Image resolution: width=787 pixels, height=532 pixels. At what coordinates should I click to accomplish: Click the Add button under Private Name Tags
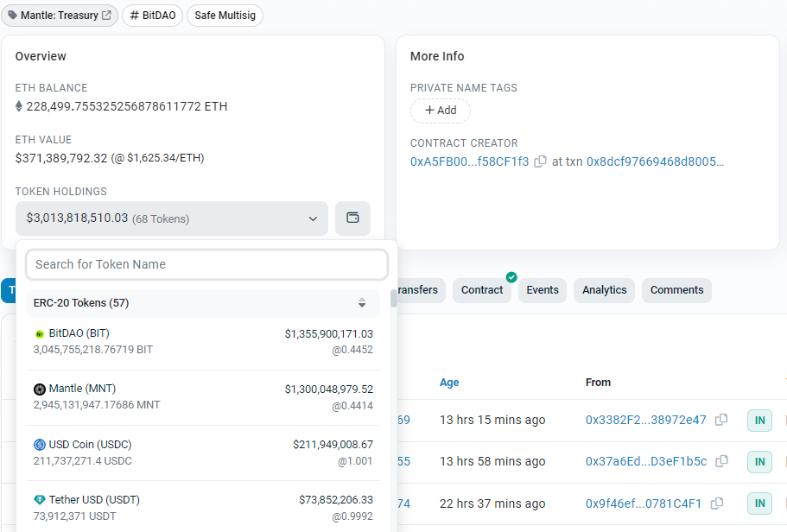coord(440,111)
